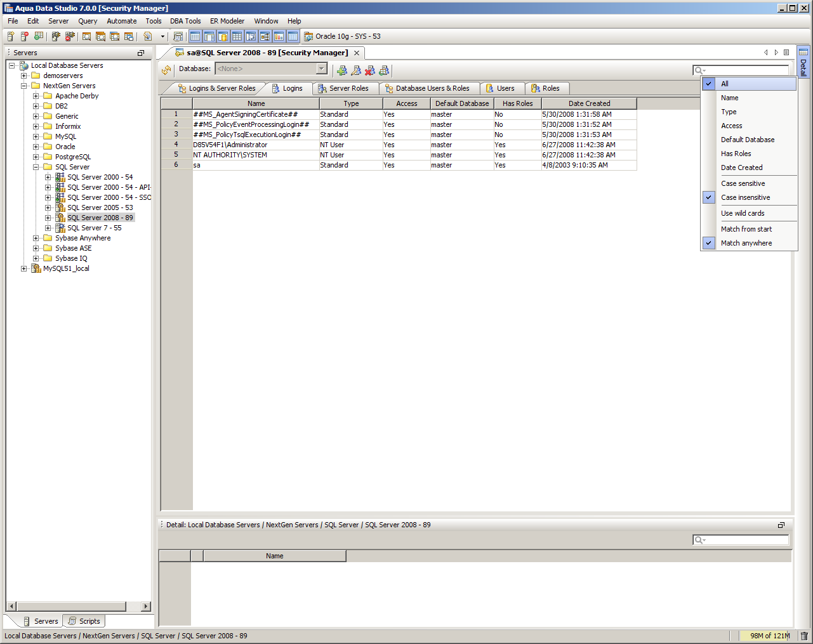Screen dimensions: 813x644
Task: Toggle Use wild cards option
Action: click(749, 213)
